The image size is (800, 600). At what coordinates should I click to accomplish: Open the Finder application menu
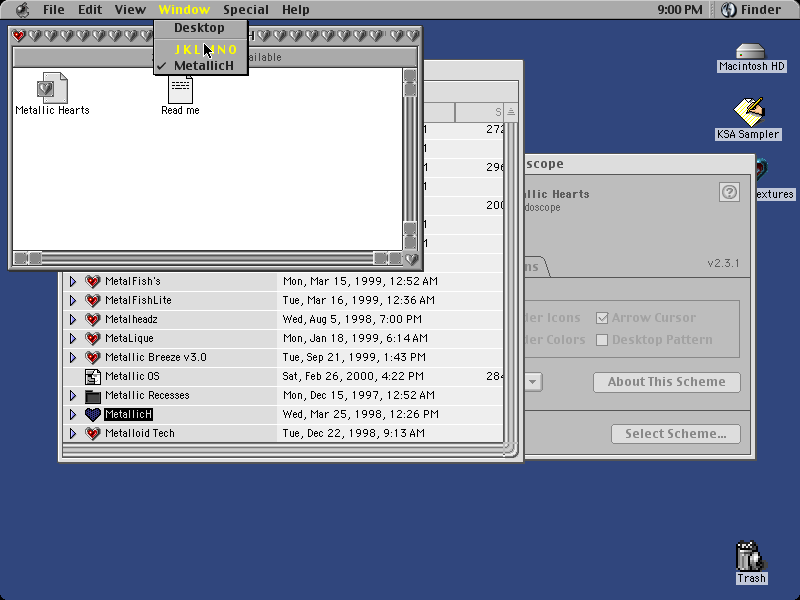[x=751, y=10]
